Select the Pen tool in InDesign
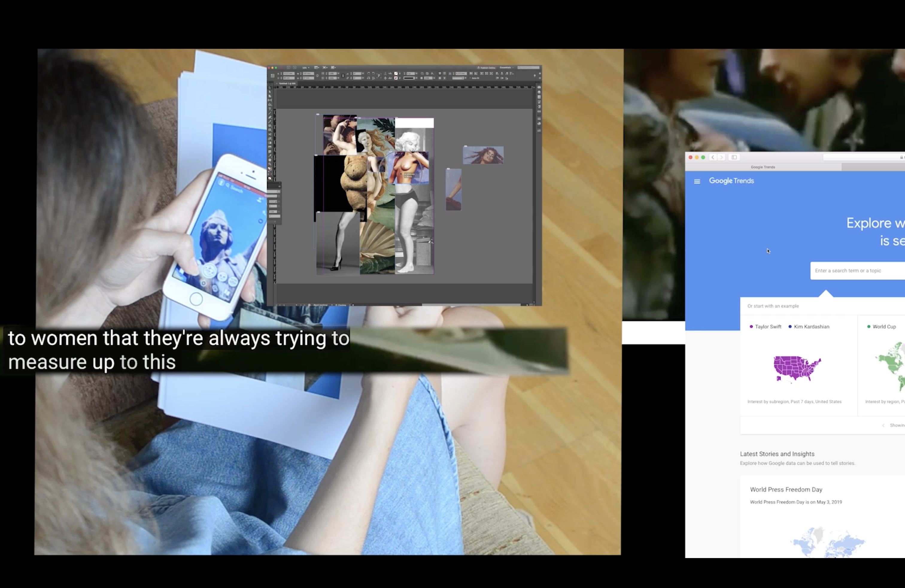 (270, 117)
